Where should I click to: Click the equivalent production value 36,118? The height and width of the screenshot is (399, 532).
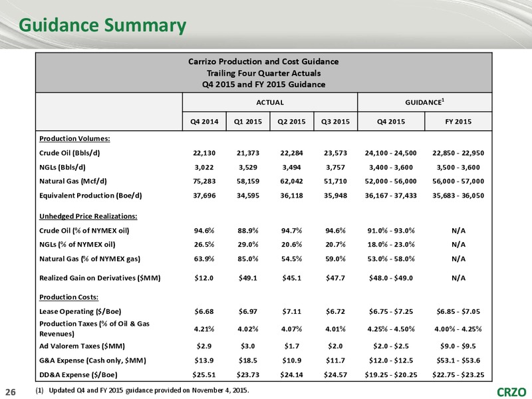pos(291,196)
